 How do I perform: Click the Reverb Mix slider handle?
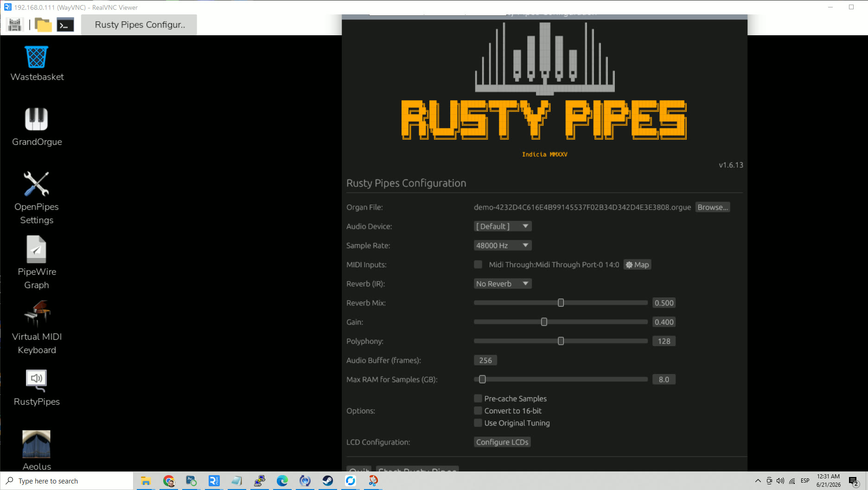[x=561, y=303]
